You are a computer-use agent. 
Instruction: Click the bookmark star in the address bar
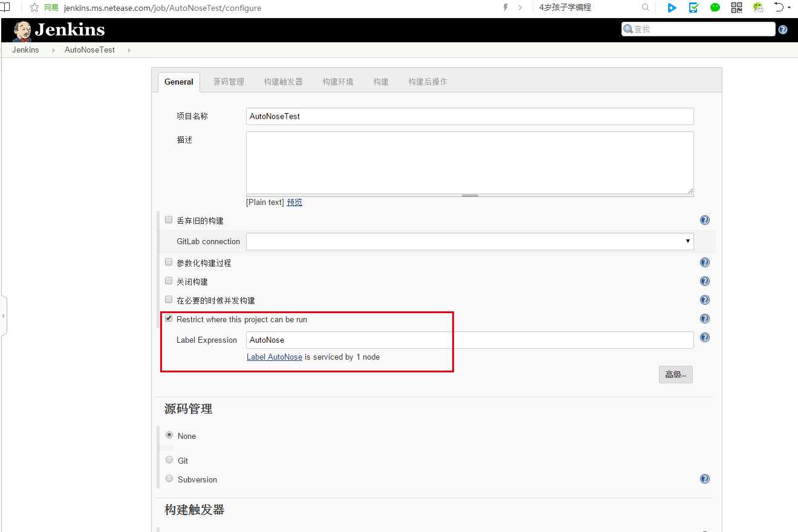[34, 8]
